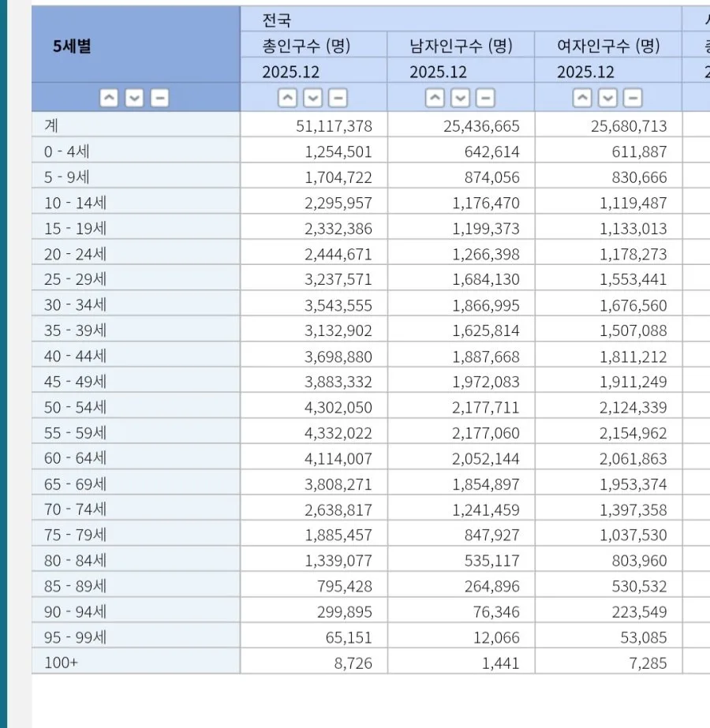
Task: Select the 100+ row label
Action: click(136, 661)
